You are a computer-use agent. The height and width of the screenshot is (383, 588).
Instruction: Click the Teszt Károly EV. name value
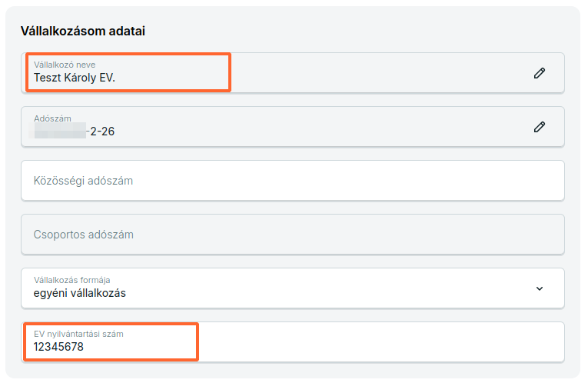tap(75, 78)
